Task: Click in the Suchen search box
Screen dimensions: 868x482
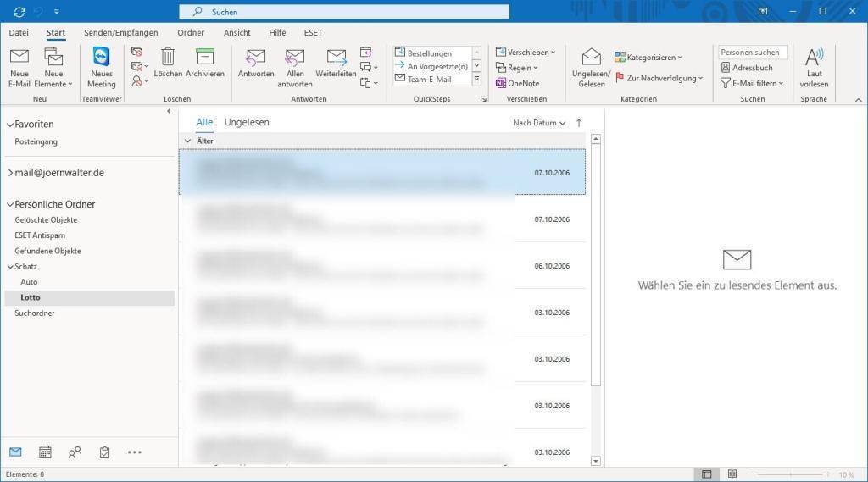Action: (x=343, y=12)
